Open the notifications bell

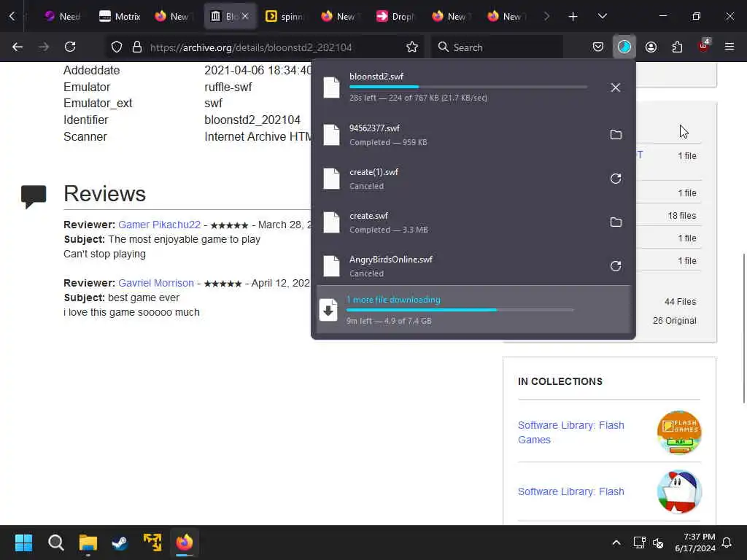pyautogui.click(x=727, y=542)
